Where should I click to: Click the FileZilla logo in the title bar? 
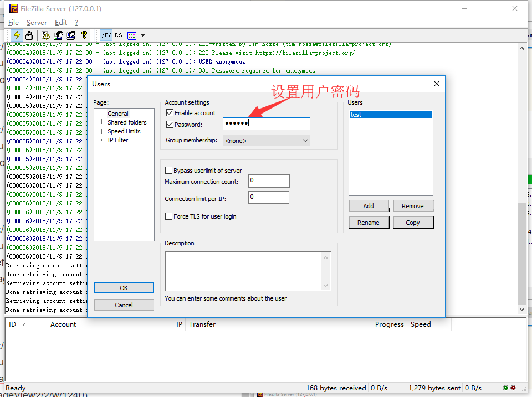coord(13,8)
